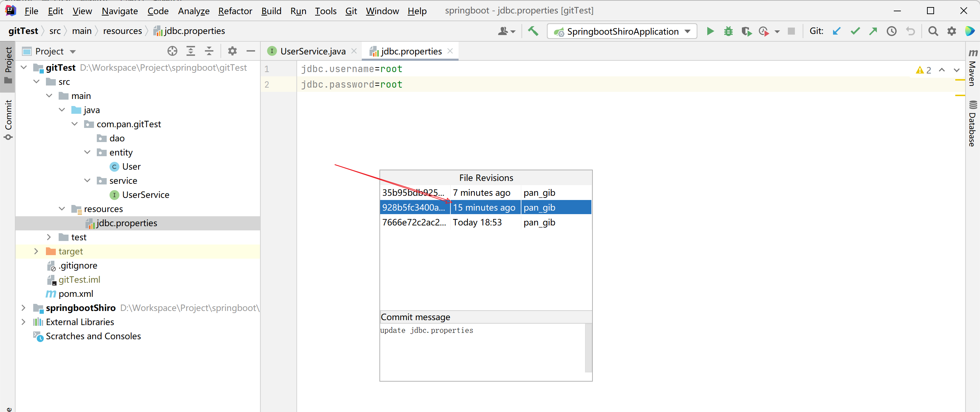The height and width of the screenshot is (412, 980).
Task: Open the Search Everywhere magnifier
Action: [x=933, y=31]
